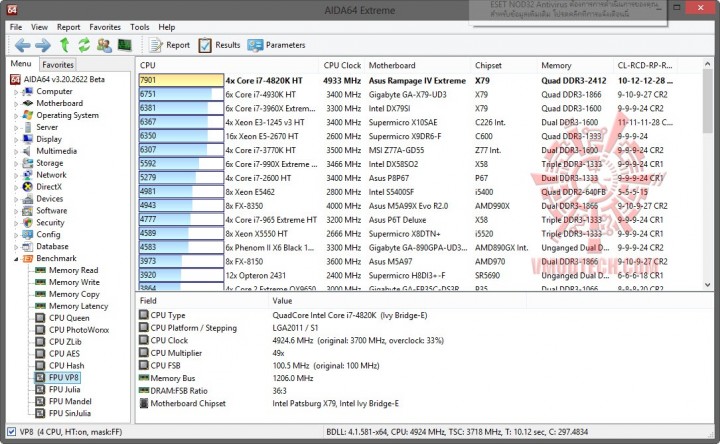Switch to the Menu tab
The width and height of the screenshot is (720, 444).
click(21, 63)
